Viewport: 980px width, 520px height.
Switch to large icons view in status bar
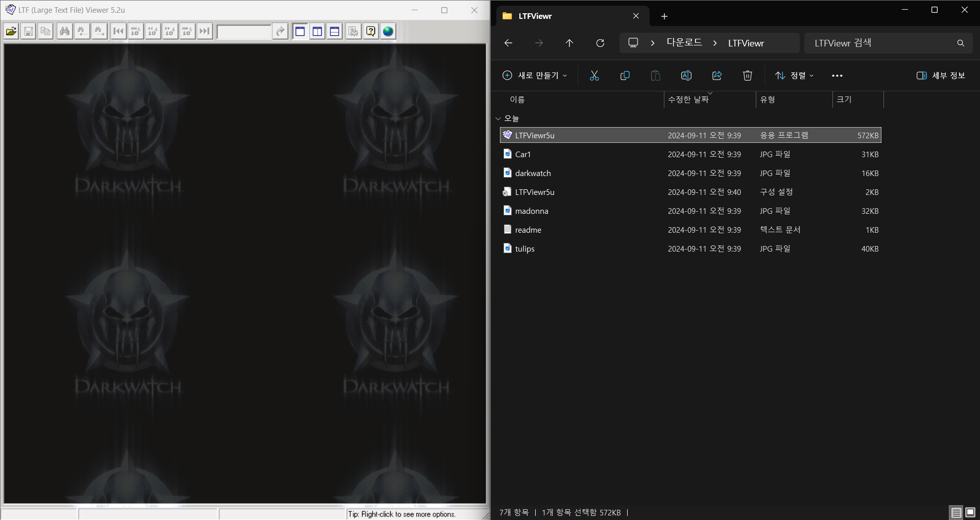click(970, 512)
